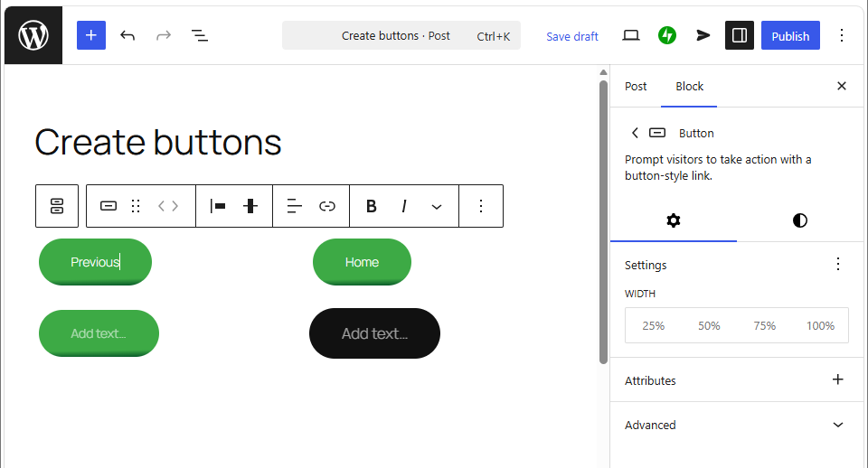Set button width to 50%

click(709, 325)
